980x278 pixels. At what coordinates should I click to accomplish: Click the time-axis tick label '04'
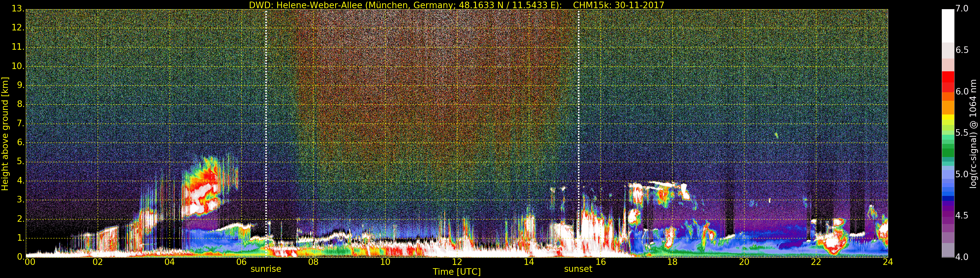click(x=170, y=262)
